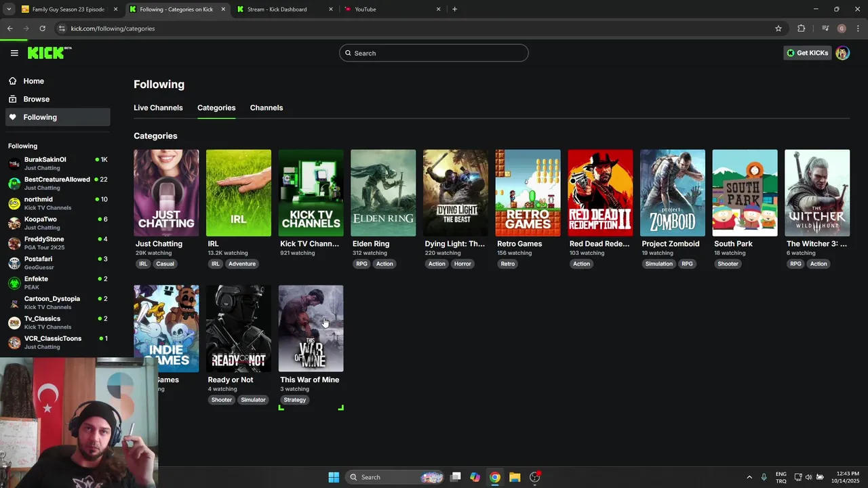Open the IRL category thumbnail
The image size is (868, 488).
pos(239,193)
